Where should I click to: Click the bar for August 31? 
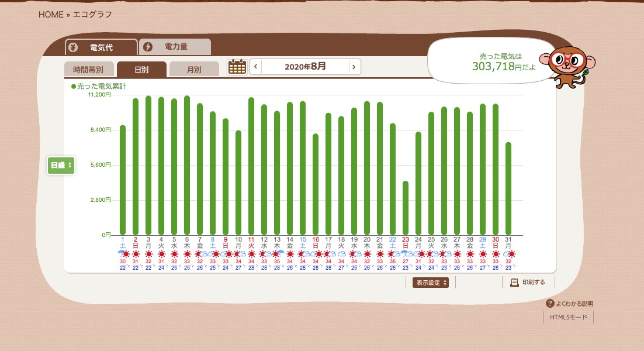(x=508, y=188)
